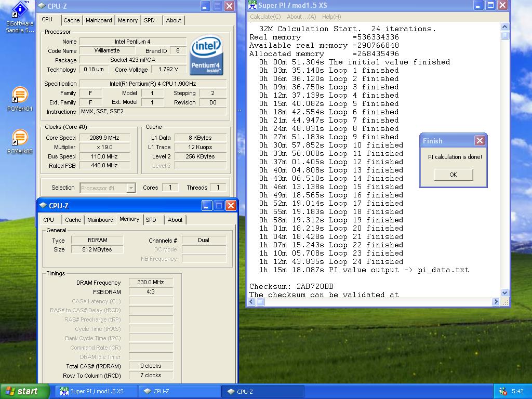Click the Channels # Dual field
Screen dimensions: 532x399
pos(204,240)
